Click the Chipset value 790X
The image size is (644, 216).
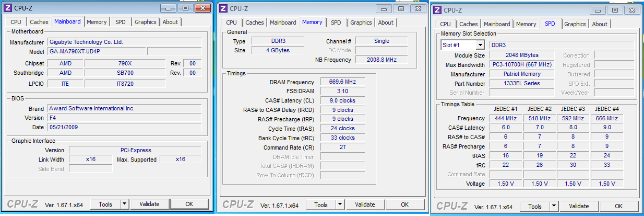(x=125, y=63)
